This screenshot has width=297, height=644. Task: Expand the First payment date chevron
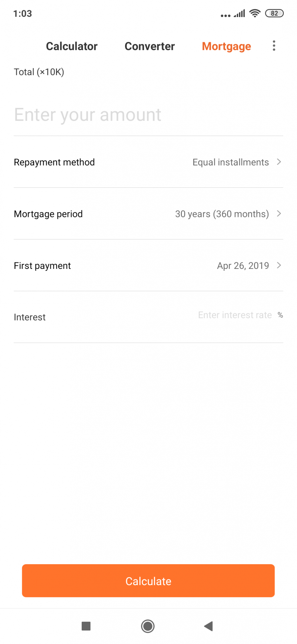(279, 265)
